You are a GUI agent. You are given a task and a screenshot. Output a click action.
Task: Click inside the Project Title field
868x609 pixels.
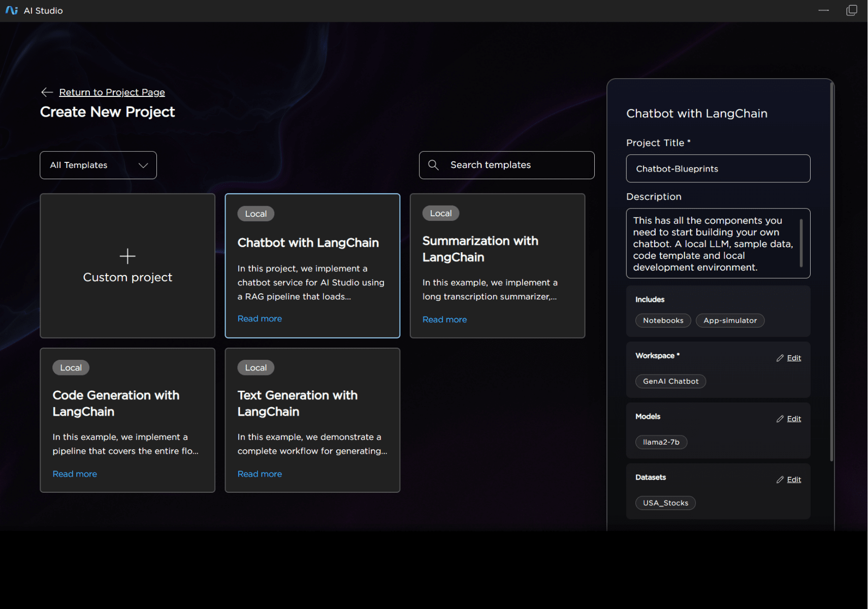click(718, 168)
